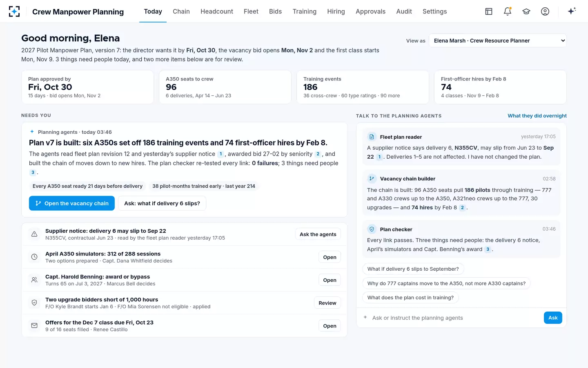Open the Dec 7 class offers item
The height and width of the screenshot is (368, 588).
tap(330, 326)
